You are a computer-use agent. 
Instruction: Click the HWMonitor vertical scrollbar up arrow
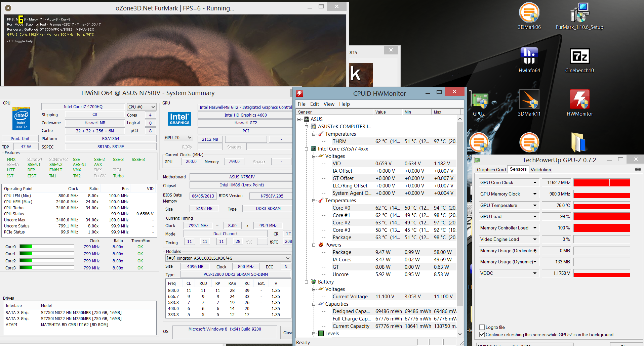[x=460, y=119]
